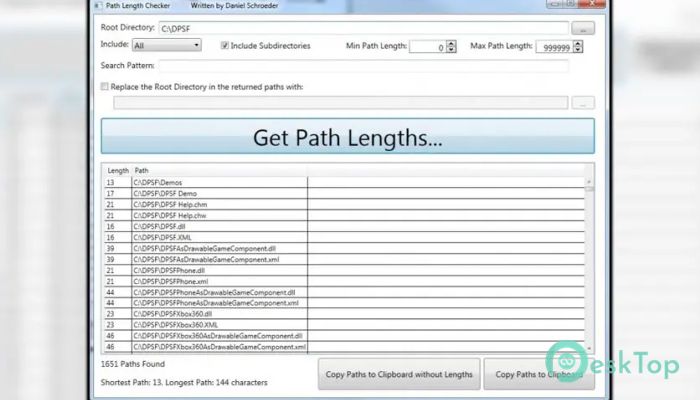The height and width of the screenshot is (400, 700).
Task: Click length cell 17 in results
Action: click(118, 193)
